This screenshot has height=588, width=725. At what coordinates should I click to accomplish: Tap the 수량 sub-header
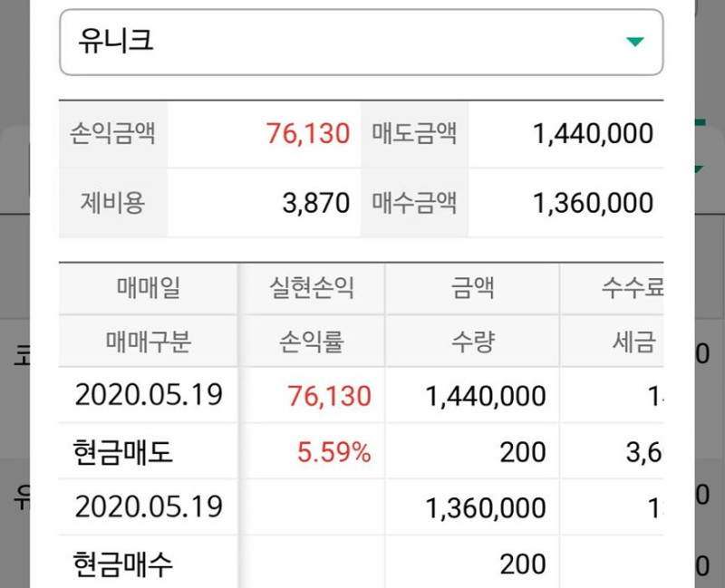click(x=472, y=342)
